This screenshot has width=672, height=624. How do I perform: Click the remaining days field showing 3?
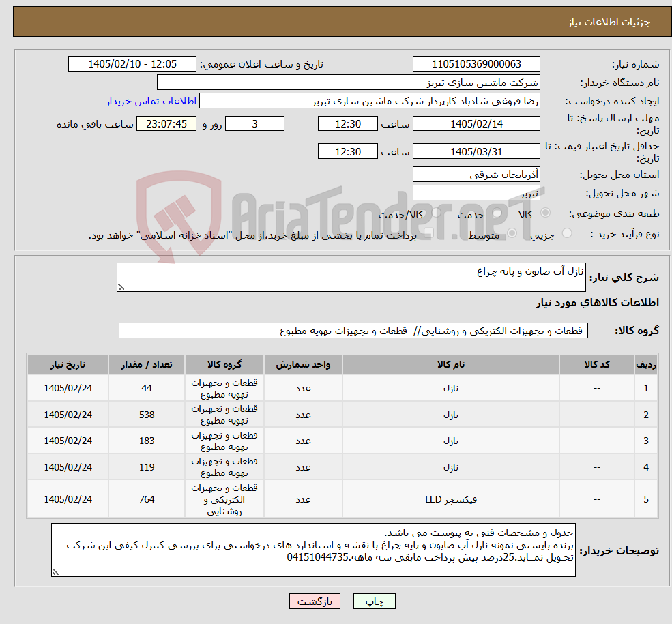tap(254, 124)
